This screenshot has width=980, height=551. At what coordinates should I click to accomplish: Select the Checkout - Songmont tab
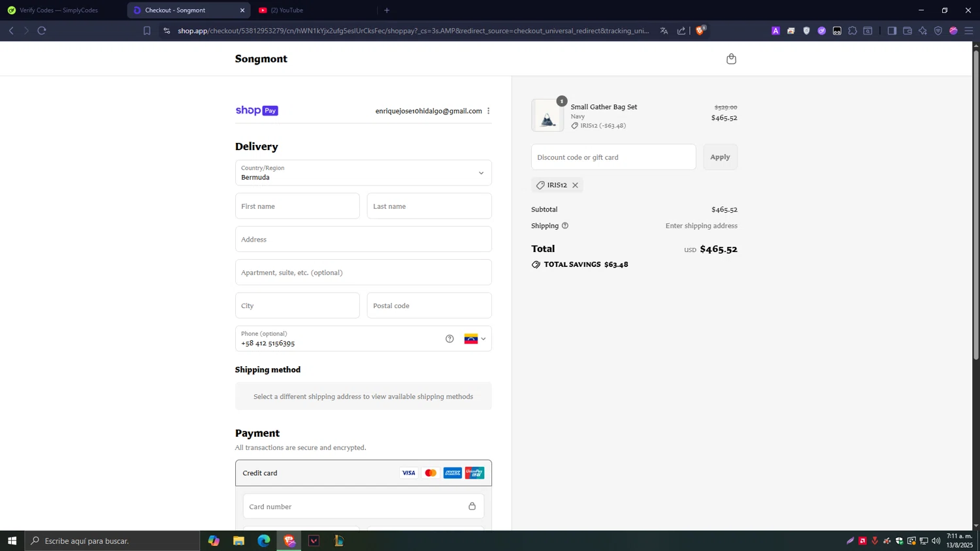(x=189, y=10)
